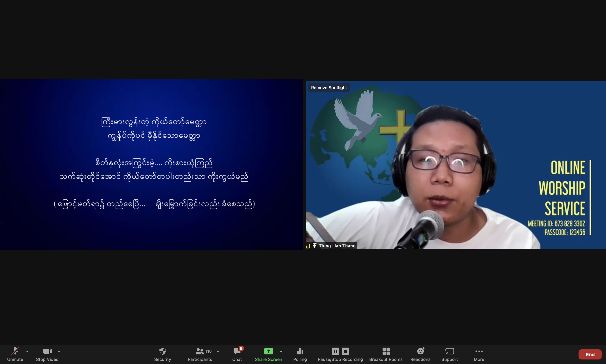This screenshot has height=364, width=606.
Task: Open the Reactions smiley menu
Action: coord(420,354)
